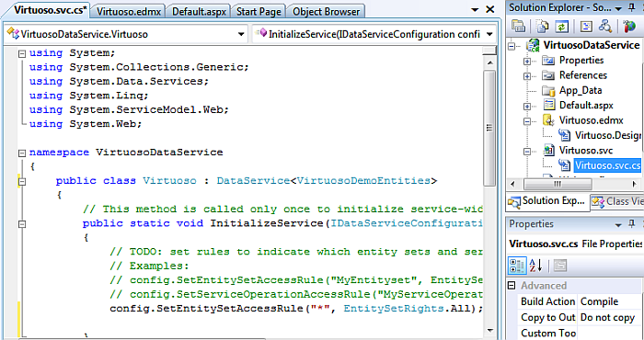
Task: Switch to the Virtuoso.edmx tab
Action: (x=130, y=11)
